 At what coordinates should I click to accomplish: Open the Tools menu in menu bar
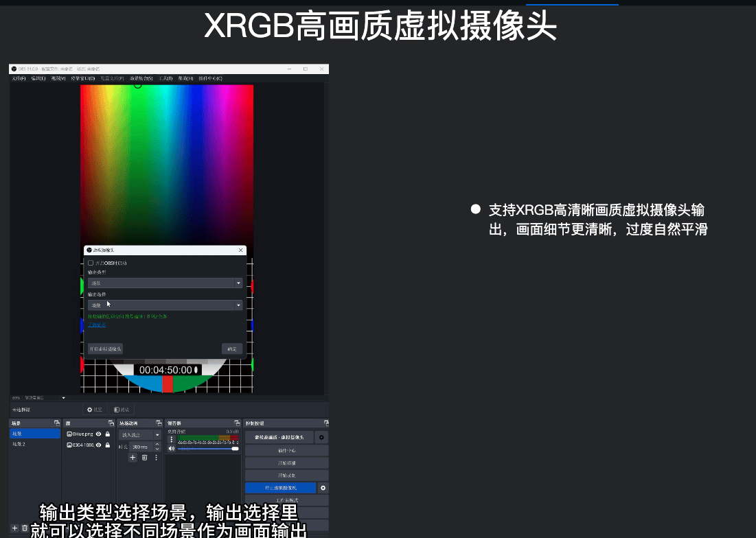165,79
